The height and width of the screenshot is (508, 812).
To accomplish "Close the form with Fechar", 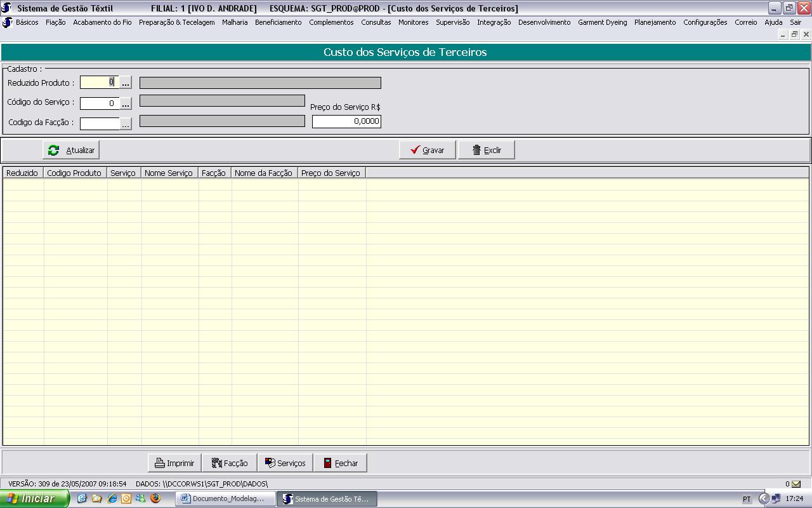I will pos(340,464).
